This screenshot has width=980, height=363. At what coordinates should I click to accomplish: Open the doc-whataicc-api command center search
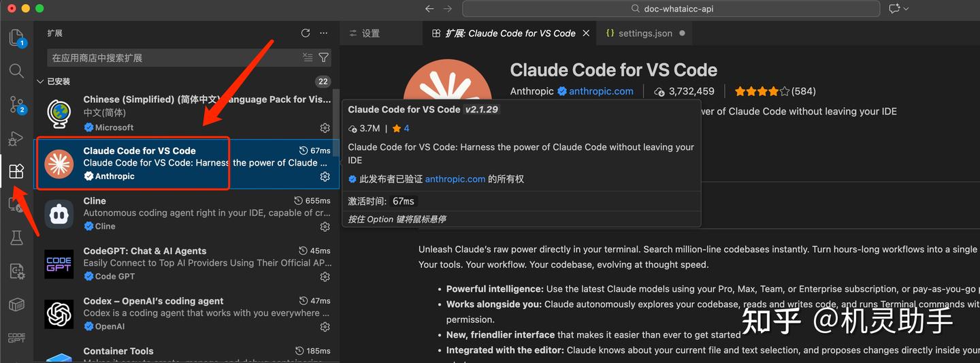[x=671, y=9]
